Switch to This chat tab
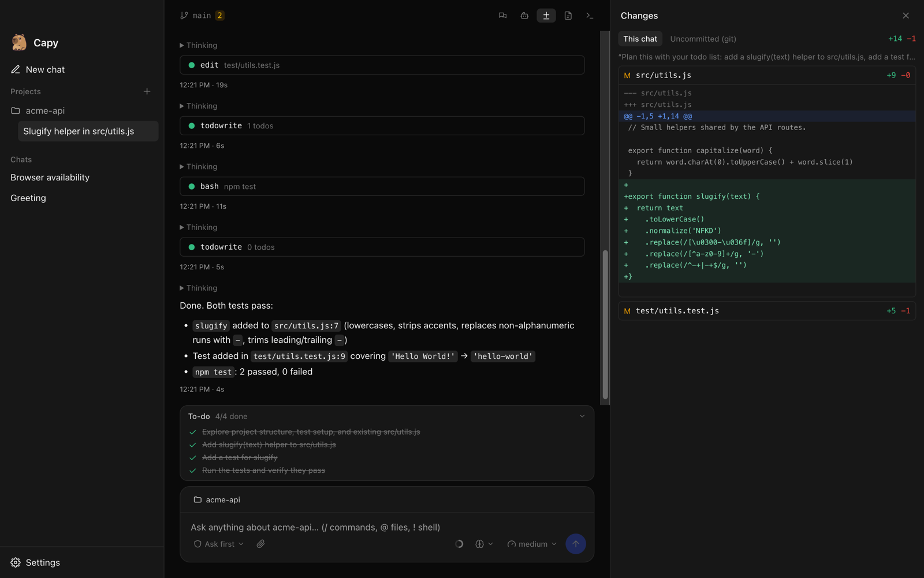The height and width of the screenshot is (578, 924). (x=640, y=39)
